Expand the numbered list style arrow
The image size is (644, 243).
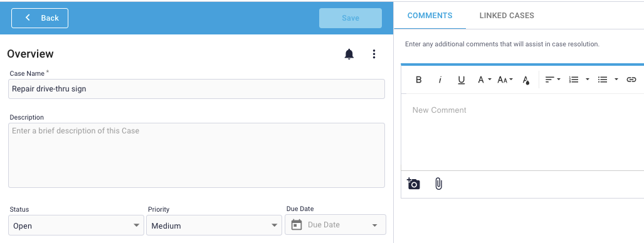[x=588, y=80]
